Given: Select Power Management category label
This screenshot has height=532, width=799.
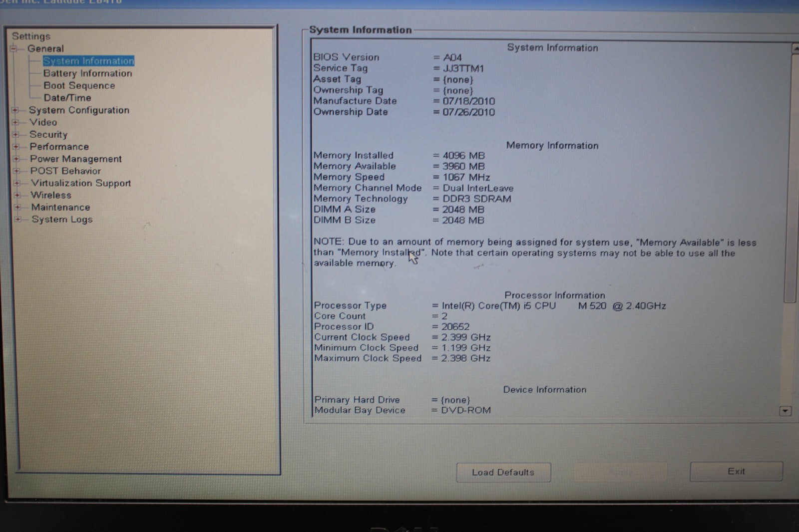Looking at the screenshot, I should [75, 159].
